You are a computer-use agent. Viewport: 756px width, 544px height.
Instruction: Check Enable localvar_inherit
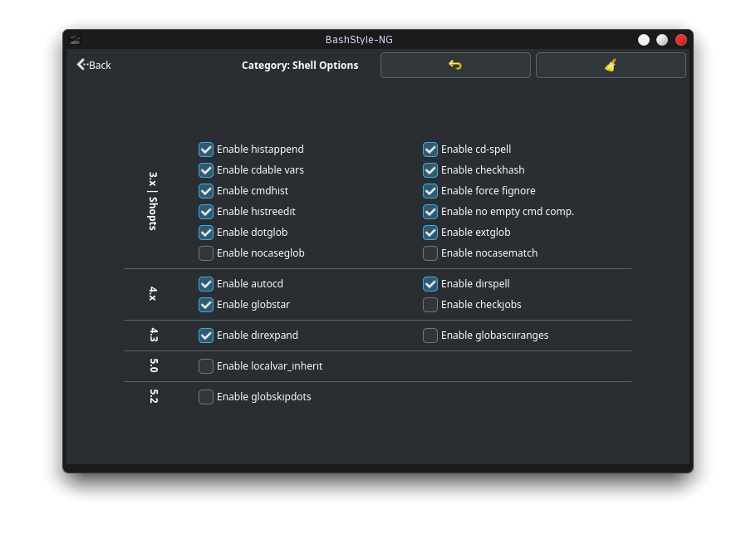click(x=206, y=366)
